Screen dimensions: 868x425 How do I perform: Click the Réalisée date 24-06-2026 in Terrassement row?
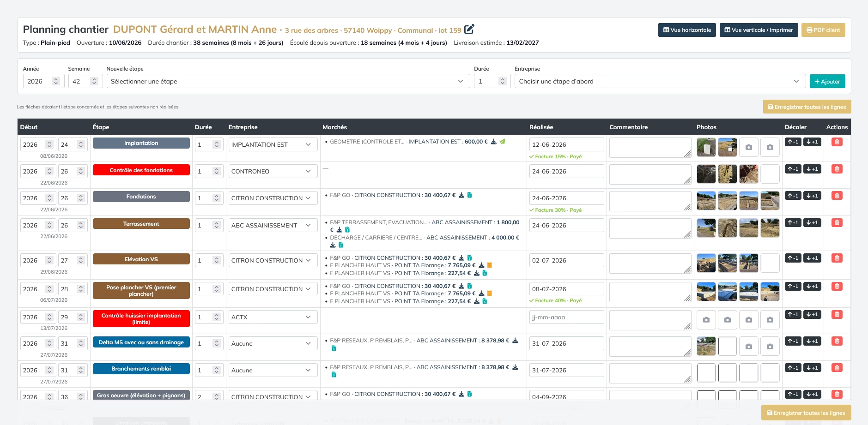click(566, 225)
